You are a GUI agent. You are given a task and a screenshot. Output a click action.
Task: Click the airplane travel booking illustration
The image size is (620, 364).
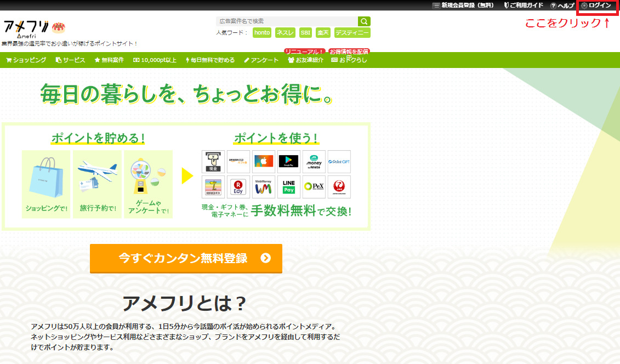tap(97, 176)
